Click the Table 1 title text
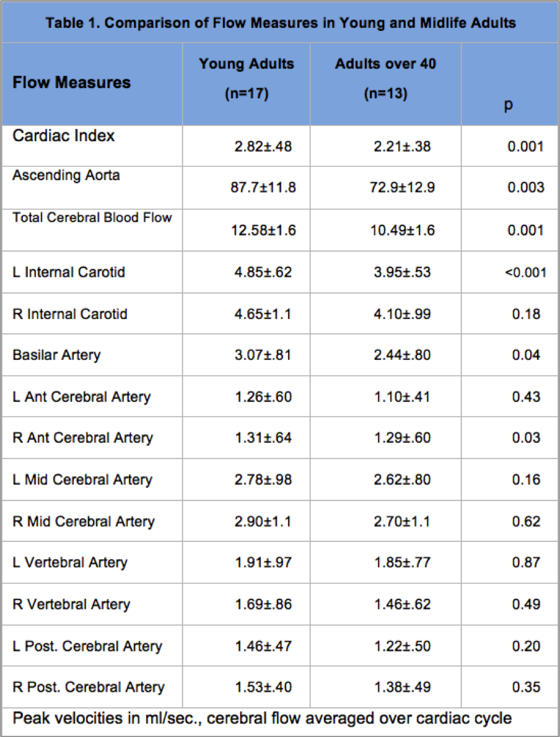This screenshot has width=560, height=737. click(x=280, y=24)
